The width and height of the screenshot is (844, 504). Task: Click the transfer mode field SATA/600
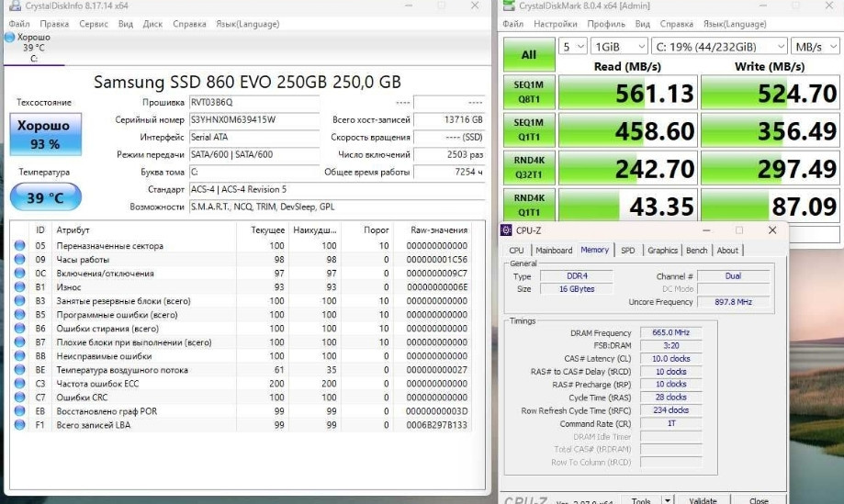254,154
